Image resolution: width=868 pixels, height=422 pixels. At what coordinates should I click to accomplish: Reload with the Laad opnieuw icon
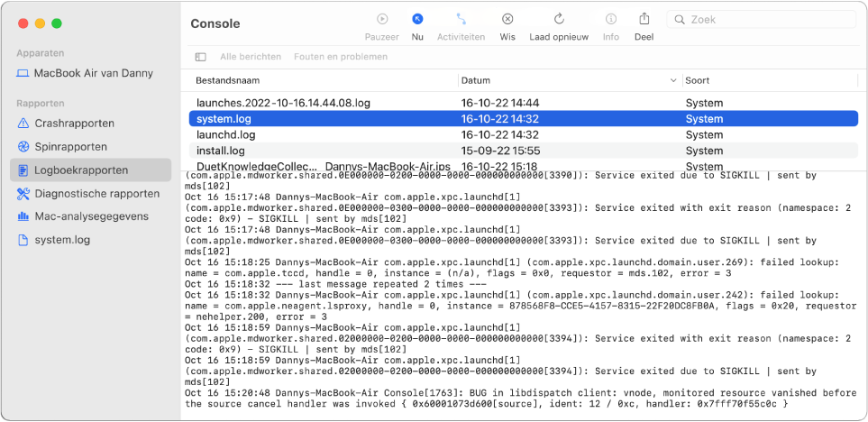pyautogui.click(x=559, y=19)
